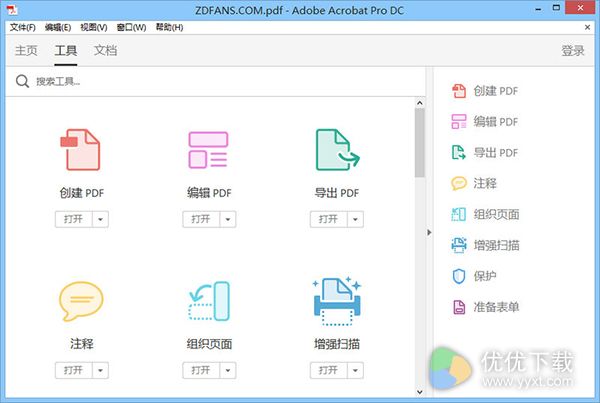Click 组织页面 label in right sidebar

click(x=496, y=214)
